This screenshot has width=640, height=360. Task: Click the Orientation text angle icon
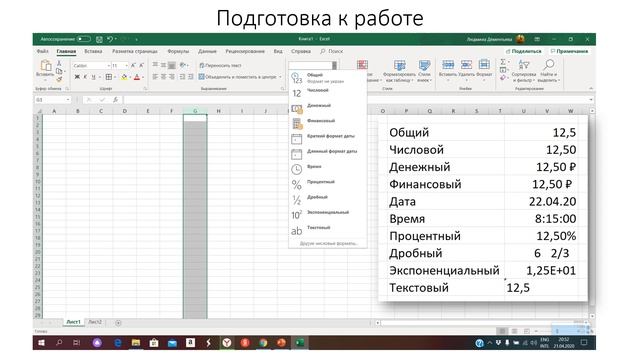[183, 65]
